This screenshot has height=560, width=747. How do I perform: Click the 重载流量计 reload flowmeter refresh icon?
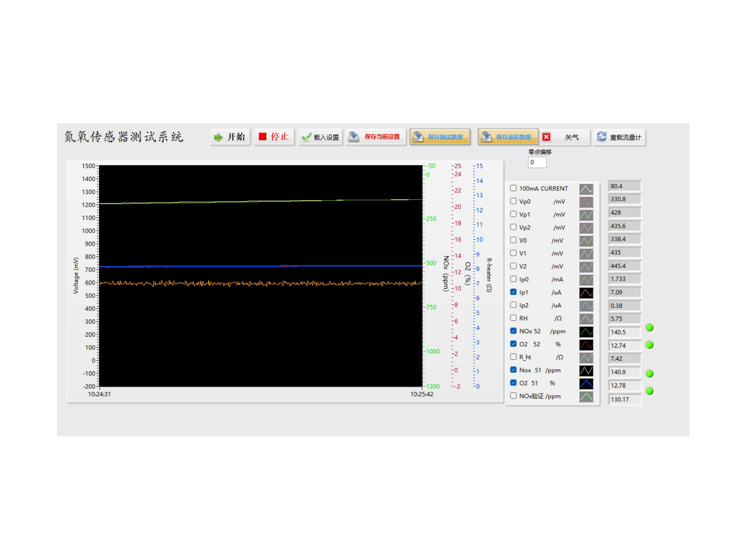pos(602,136)
